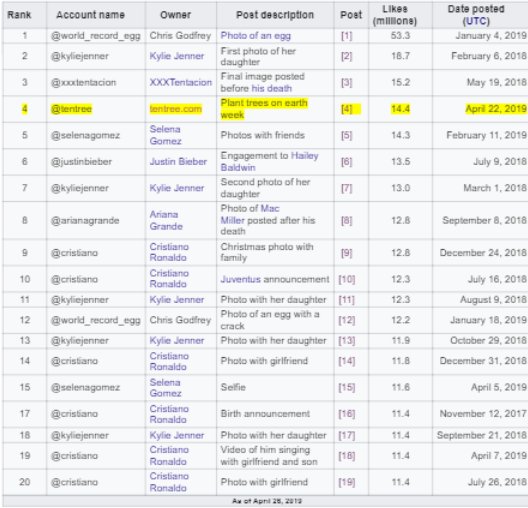Open Kylie Jenner link in rank 13

click(177, 340)
